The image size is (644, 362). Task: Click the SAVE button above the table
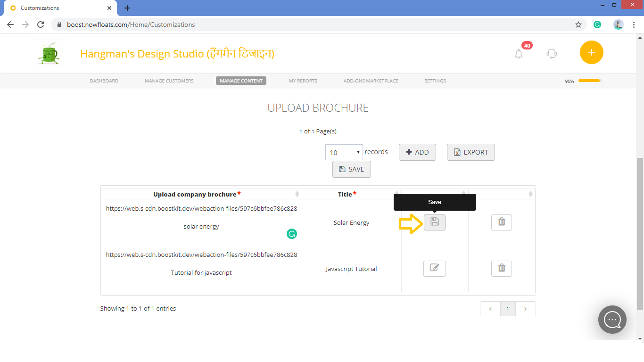352,169
